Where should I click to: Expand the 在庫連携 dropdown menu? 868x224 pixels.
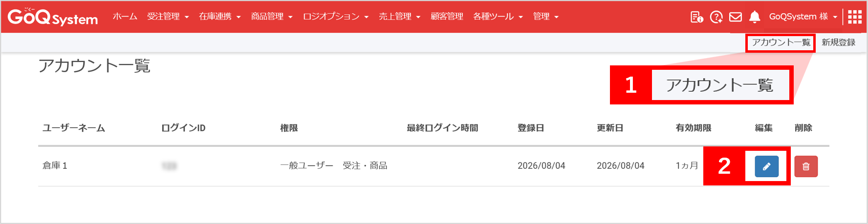click(x=219, y=17)
